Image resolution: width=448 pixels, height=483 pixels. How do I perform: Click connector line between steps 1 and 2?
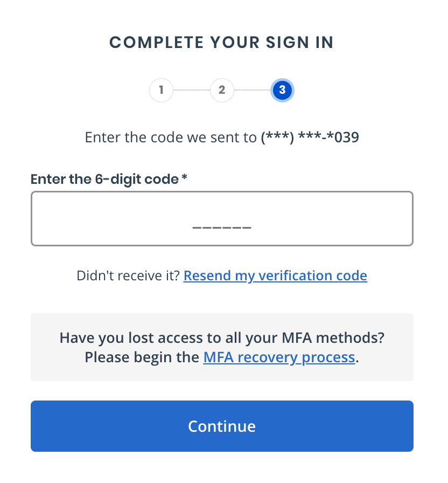(x=191, y=91)
